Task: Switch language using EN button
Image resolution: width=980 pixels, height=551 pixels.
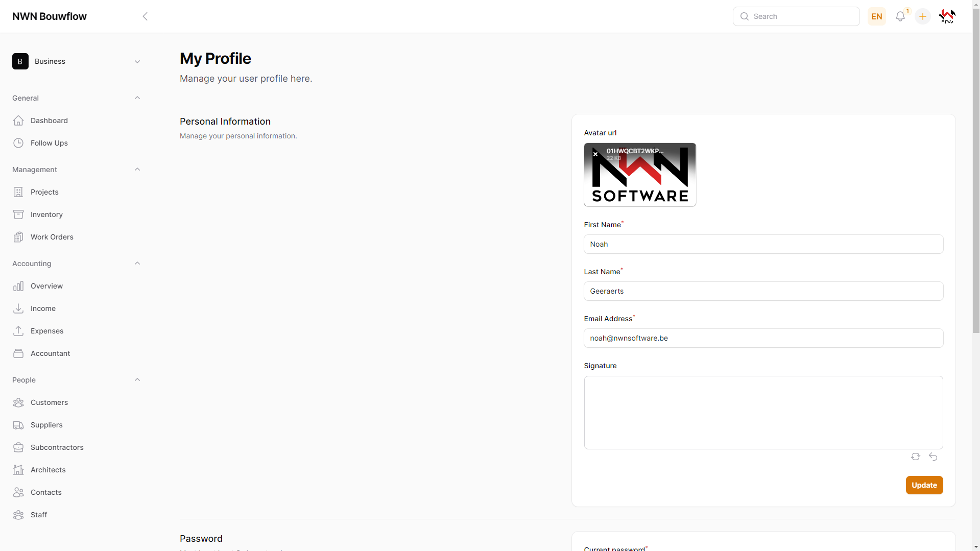Action: coord(876,16)
